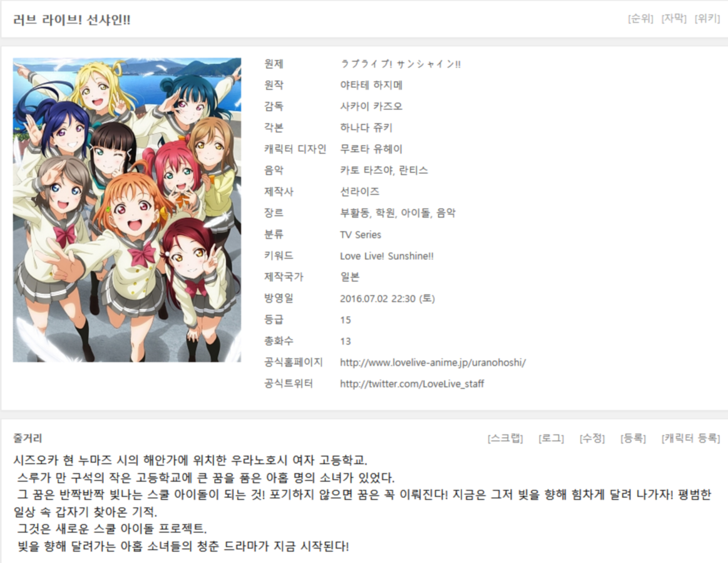Click the director name 사카이 카즈오
Screen dimensions: 728x563
371,106
